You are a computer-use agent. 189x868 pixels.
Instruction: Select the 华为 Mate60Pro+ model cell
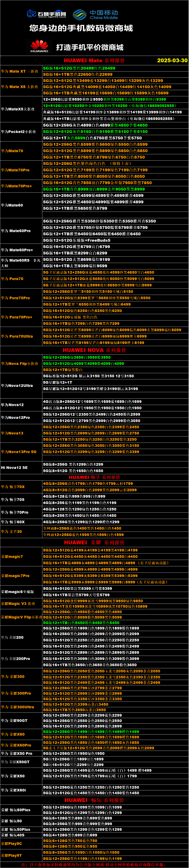tap(21, 250)
